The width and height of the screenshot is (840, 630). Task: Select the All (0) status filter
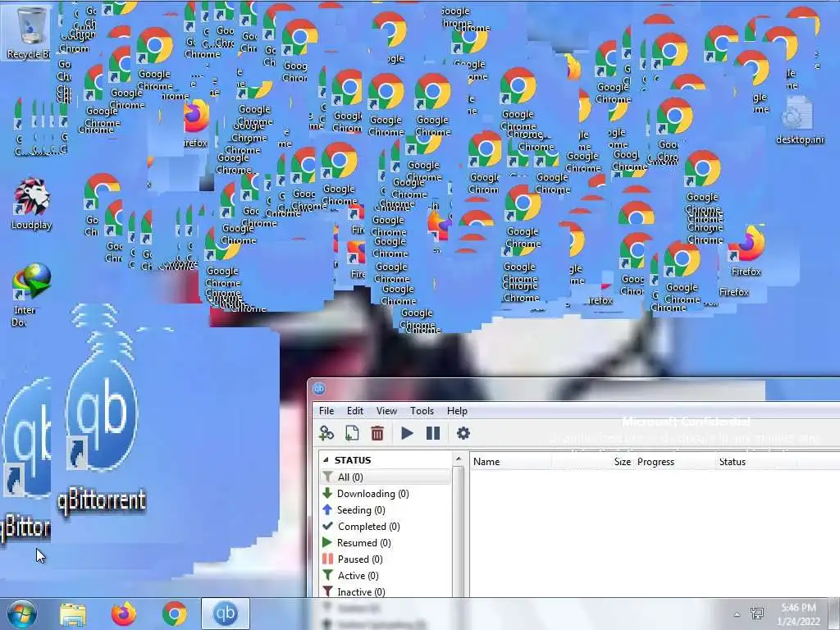pos(386,477)
